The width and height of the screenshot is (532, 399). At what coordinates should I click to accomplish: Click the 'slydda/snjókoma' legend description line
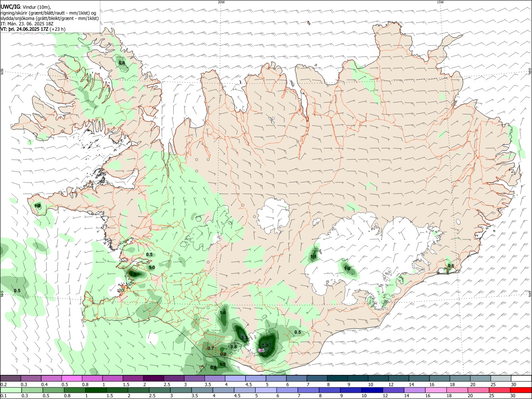pos(49,18)
